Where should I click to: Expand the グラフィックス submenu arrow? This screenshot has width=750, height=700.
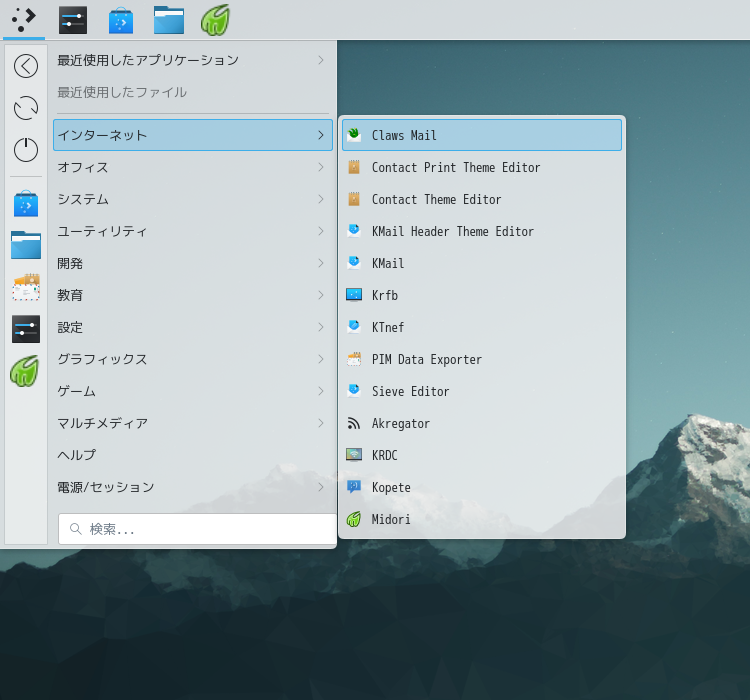(321, 359)
